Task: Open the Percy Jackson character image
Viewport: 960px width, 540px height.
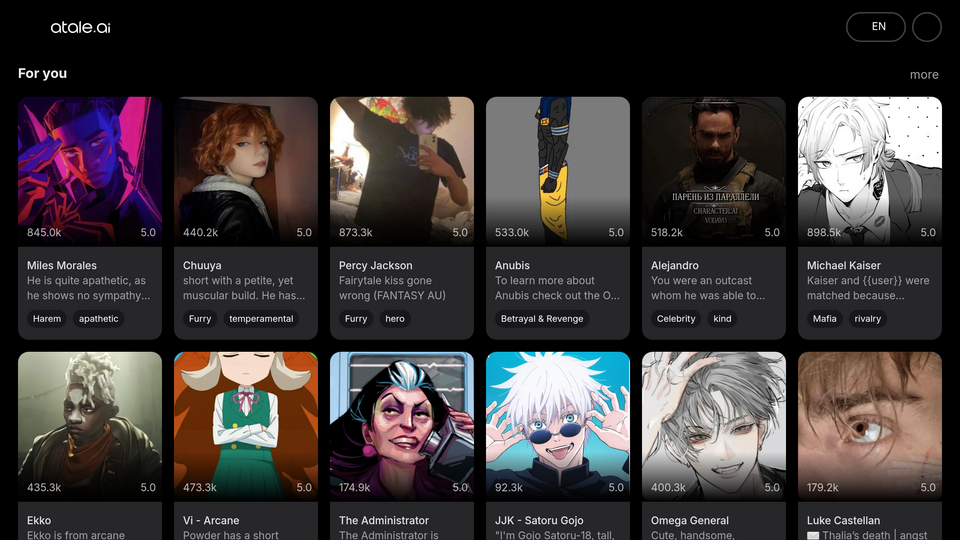Action: 402,171
